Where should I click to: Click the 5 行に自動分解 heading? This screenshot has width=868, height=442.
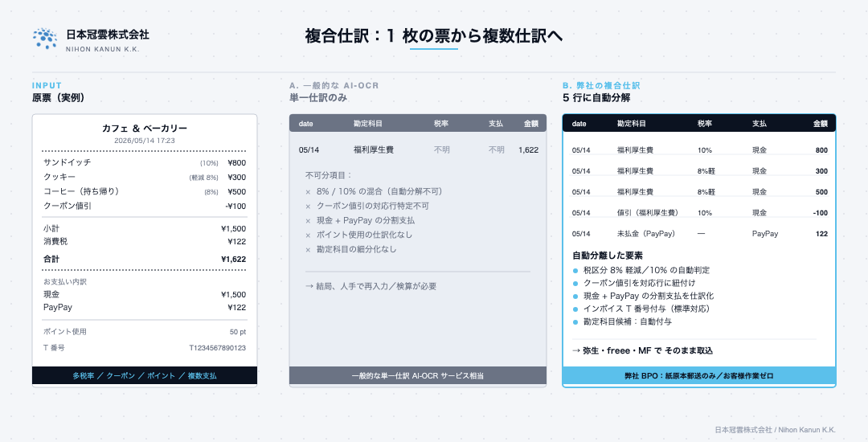tap(596, 98)
